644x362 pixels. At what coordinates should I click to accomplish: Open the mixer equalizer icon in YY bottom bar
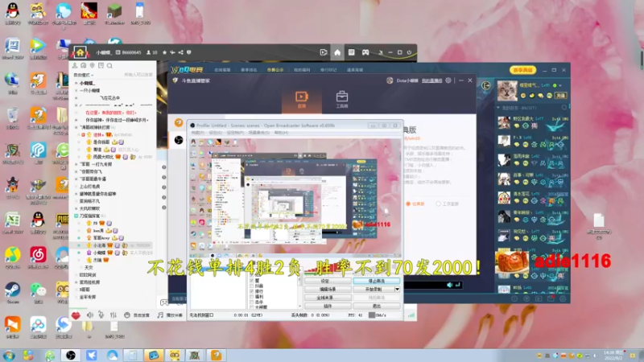[x=114, y=315]
